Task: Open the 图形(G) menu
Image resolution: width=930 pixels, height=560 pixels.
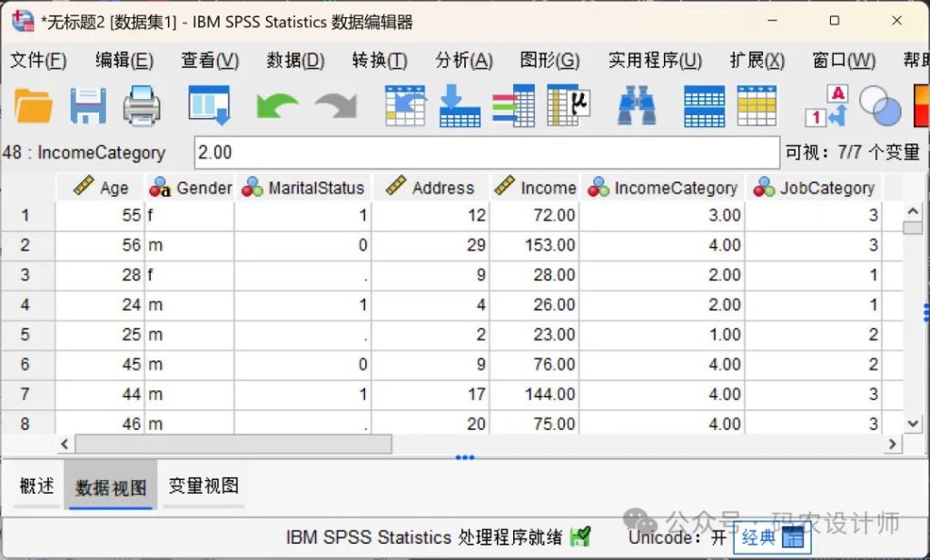Action: (x=549, y=61)
